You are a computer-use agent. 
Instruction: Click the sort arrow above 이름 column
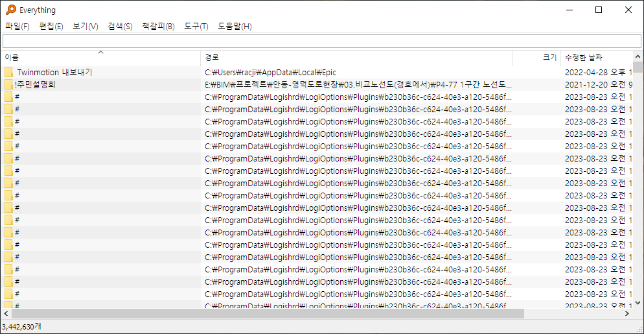click(100, 53)
